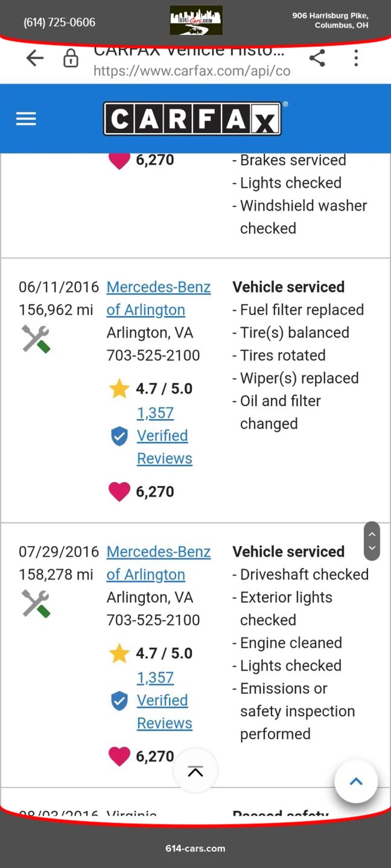Viewport: 391px width, 868px height.
Task: Tap the pink heart at top record
Action: coord(119,160)
